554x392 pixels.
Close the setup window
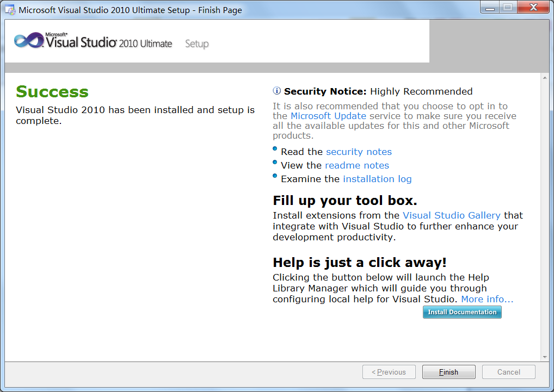[x=533, y=8]
